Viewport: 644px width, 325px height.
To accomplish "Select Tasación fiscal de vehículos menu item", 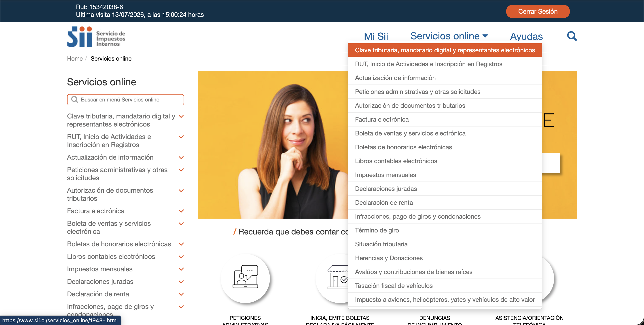I will point(445,286).
